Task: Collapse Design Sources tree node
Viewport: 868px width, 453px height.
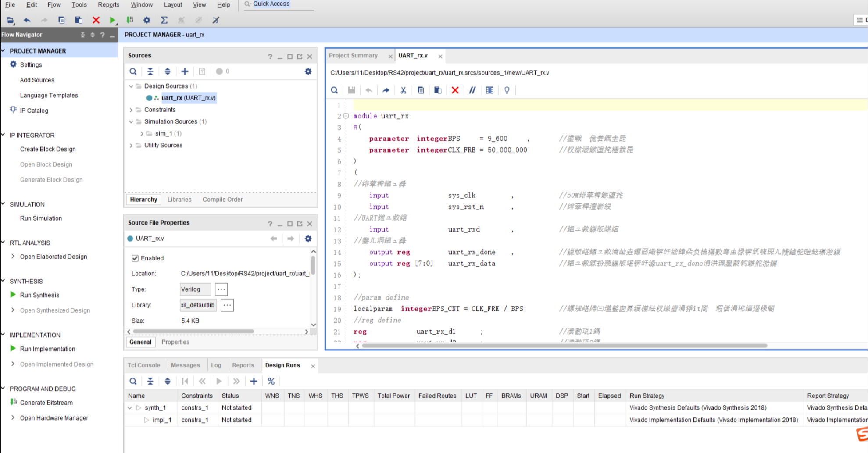Action: point(131,86)
